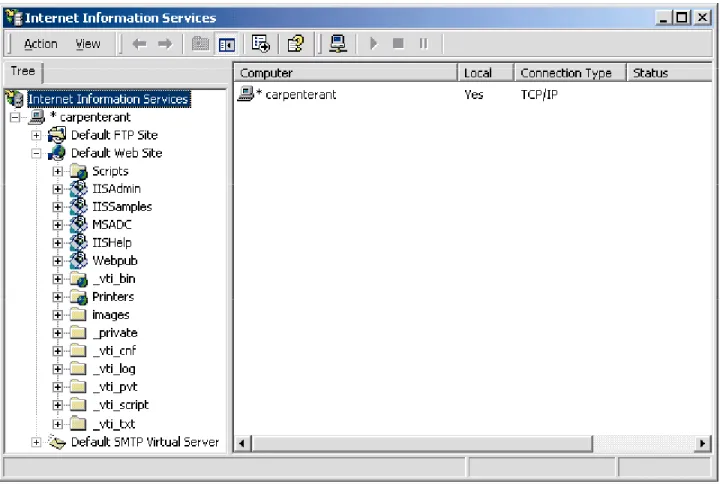
Task: Expand the _private node
Action: click(57, 333)
